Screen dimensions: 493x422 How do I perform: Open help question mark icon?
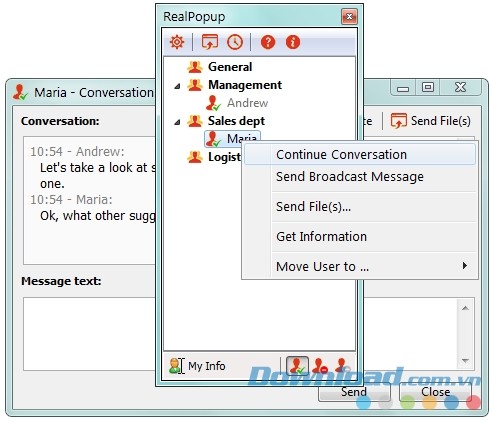tap(268, 42)
